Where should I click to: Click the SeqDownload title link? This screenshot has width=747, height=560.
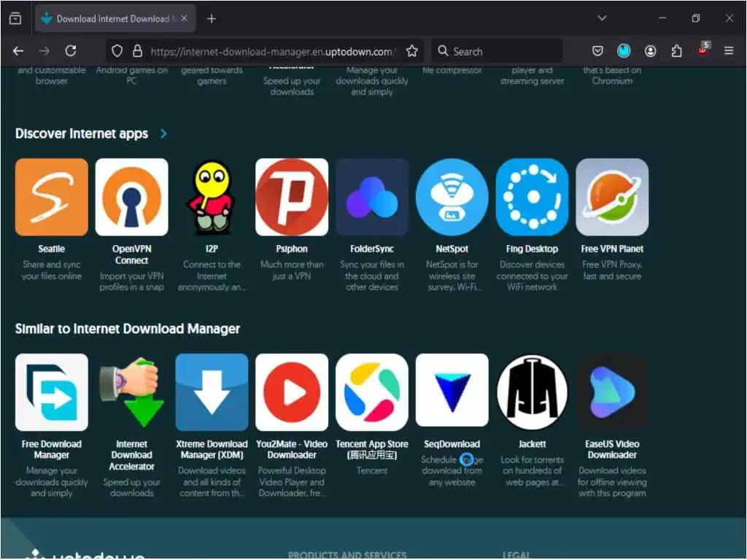[452, 444]
